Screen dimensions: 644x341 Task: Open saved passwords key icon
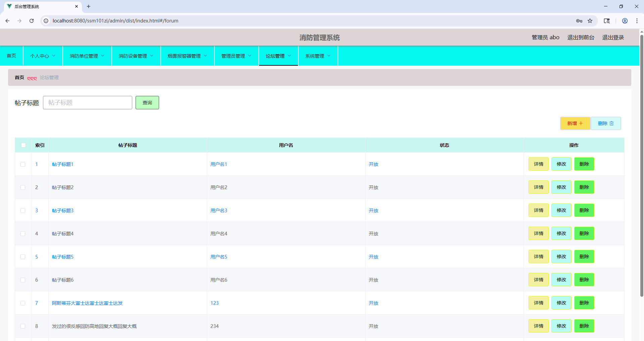point(579,21)
